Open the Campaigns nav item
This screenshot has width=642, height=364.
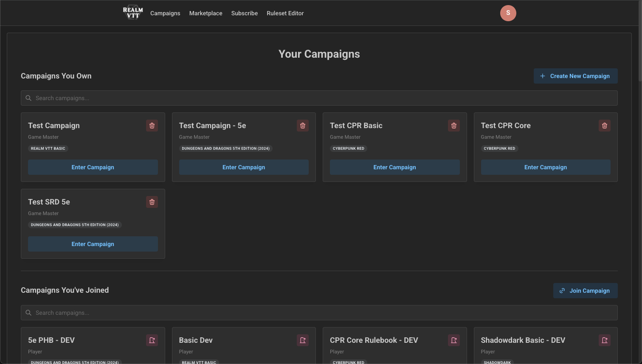pyautogui.click(x=165, y=13)
